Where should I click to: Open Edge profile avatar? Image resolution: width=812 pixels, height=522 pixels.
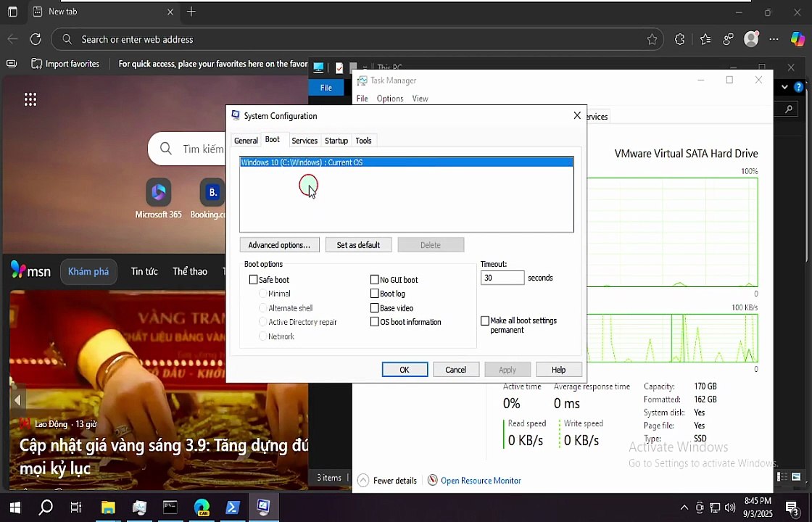pyautogui.click(x=751, y=38)
